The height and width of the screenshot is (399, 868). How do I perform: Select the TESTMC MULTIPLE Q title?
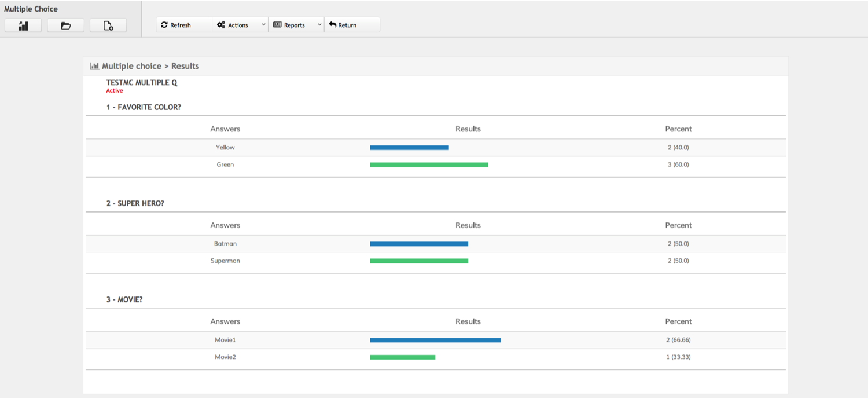pyautogui.click(x=142, y=83)
